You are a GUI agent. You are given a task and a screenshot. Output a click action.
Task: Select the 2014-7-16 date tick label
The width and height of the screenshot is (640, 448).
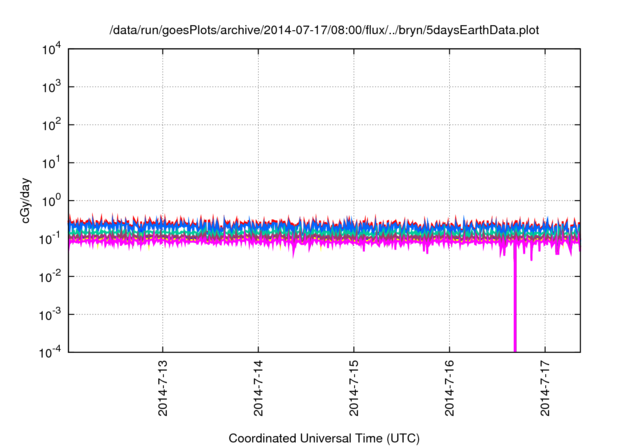point(449,388)
